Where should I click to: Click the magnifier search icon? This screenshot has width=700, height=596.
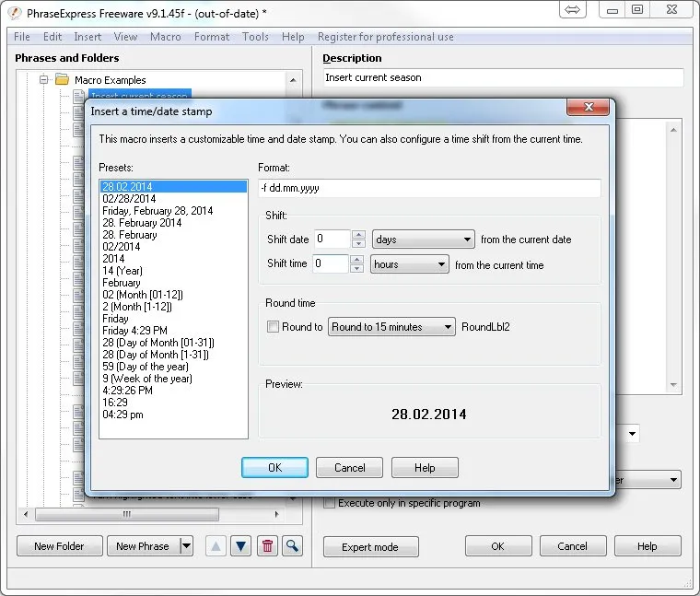pyautogui.click(x=292, y=546)
